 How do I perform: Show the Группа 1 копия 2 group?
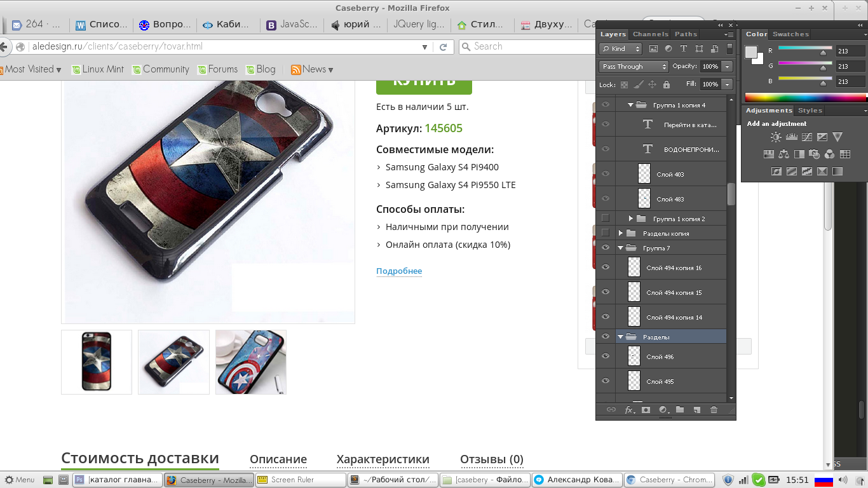(x=606, y=218)
